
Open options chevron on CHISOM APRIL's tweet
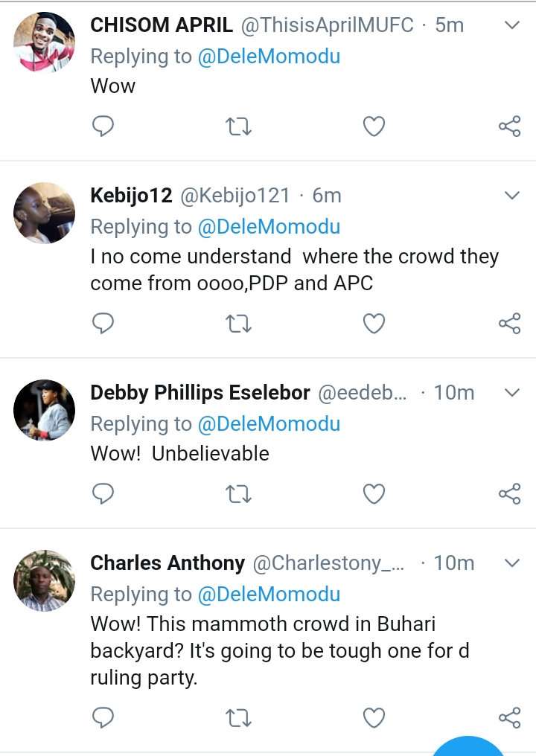(512, 25)
